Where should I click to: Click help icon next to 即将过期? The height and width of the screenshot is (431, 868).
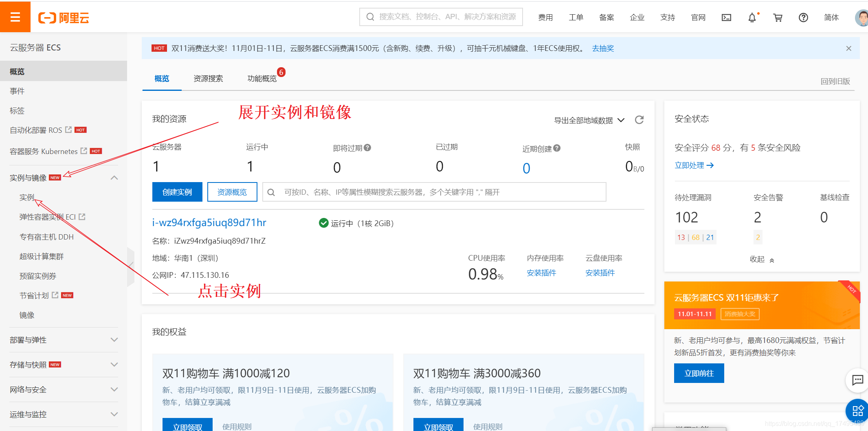(367, 148)
